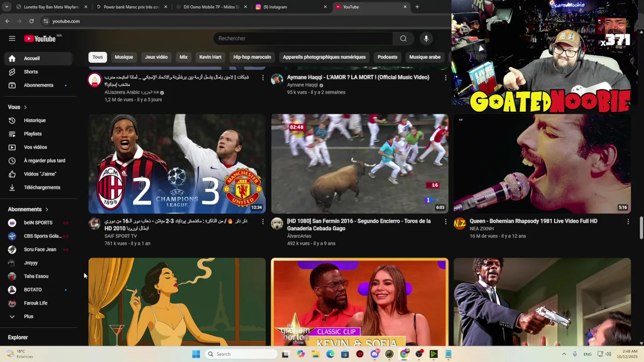Expand the Abonnements section heading chevron
This screenshot has width=644, height=362.
[47, 209]
